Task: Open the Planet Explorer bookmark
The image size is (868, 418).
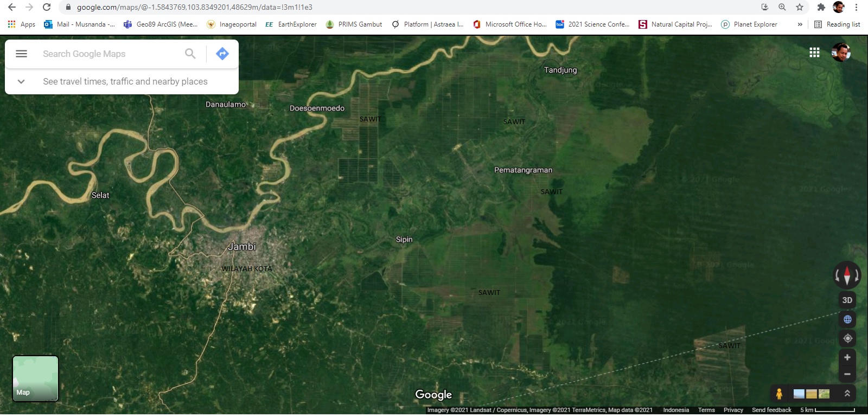Action: [749, 24]
